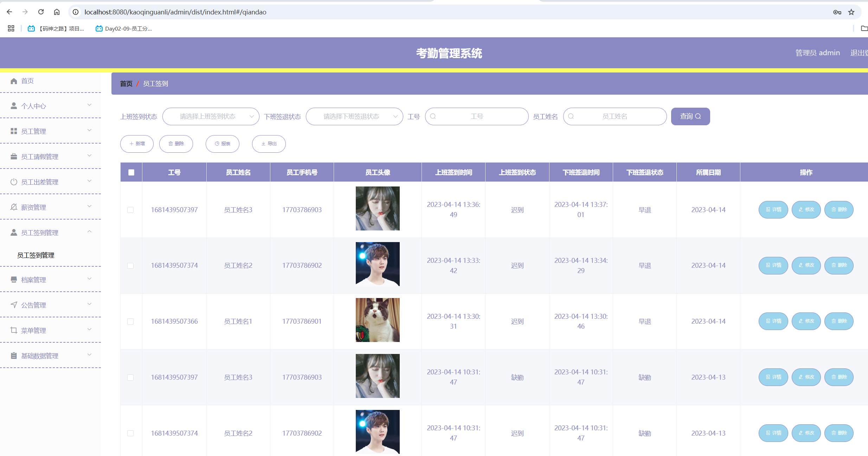Select 员工签到管理 submenu item

pos(36,255)
